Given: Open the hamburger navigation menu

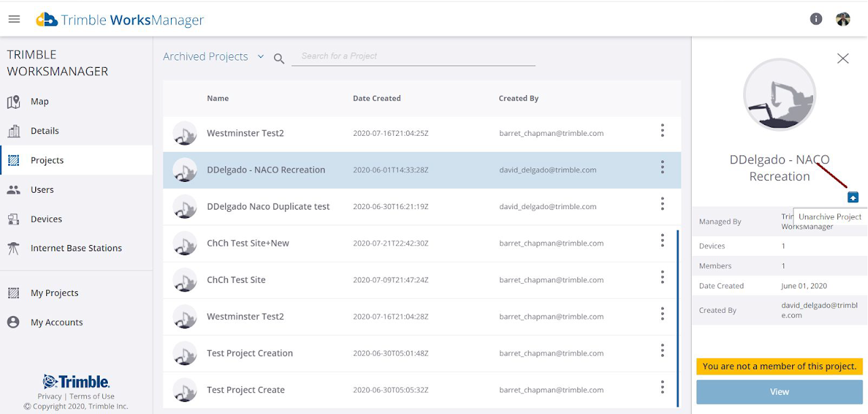Looking at the screenshot, I should point(14,19).
